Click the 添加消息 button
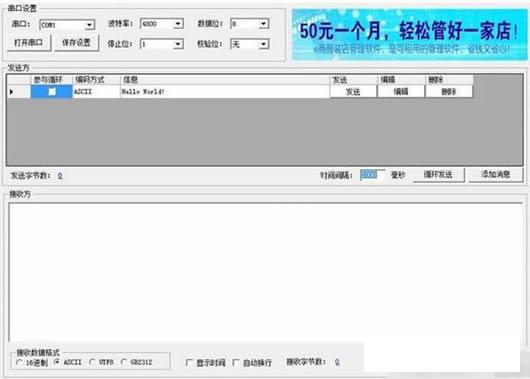This screenshot has height=379, width=530. [x=496, y=175]
